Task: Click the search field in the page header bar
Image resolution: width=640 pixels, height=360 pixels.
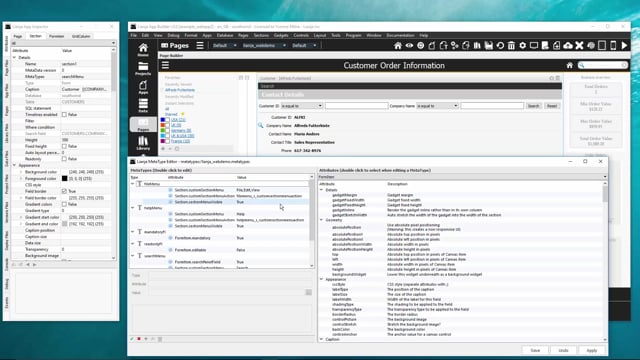Action: (603, 65)
